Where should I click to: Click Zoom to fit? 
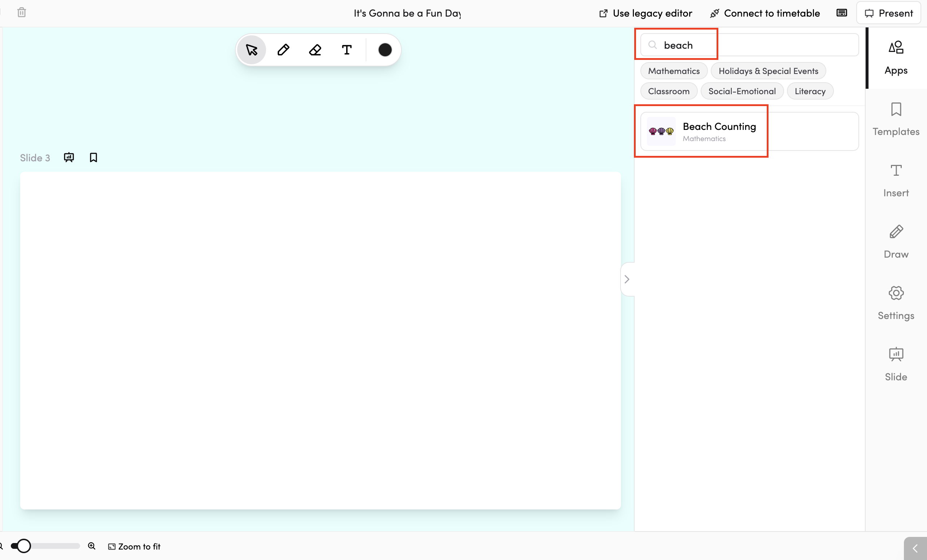[x=134, y=546]
